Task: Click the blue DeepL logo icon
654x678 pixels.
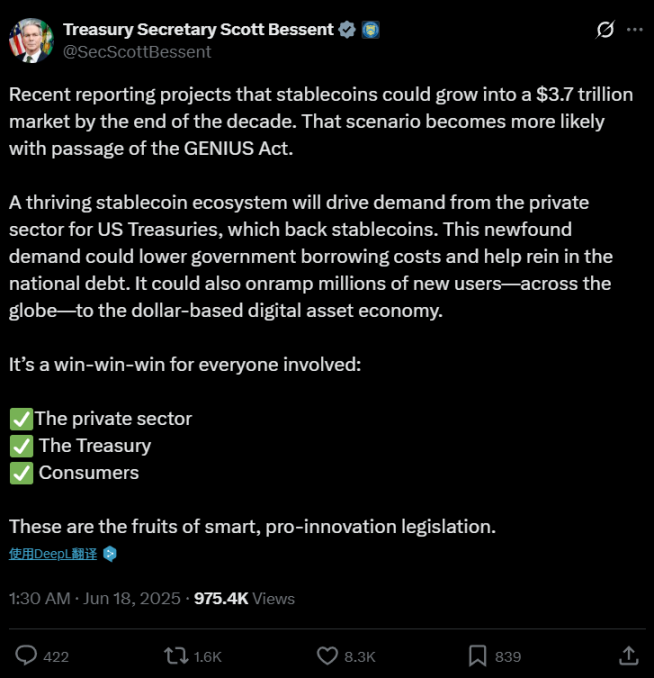Action: coord(110,553)
